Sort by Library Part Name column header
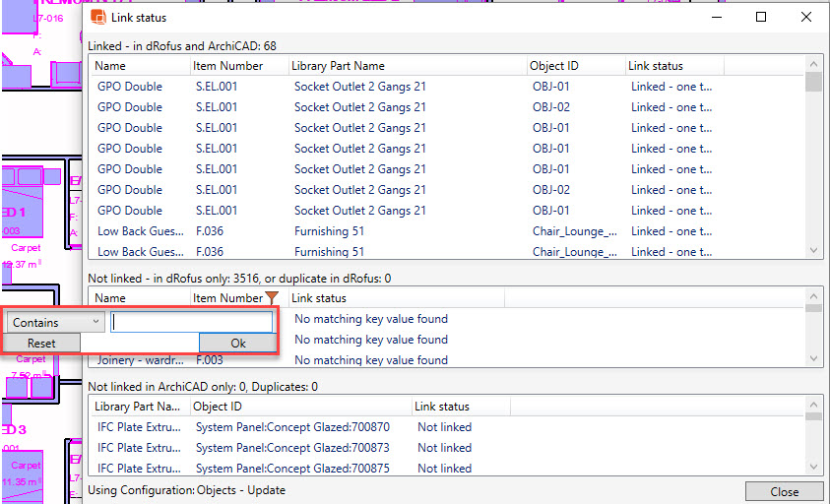The width and height of the screenshot is (830, 504). pyautogui.click(x=406, y=66)
